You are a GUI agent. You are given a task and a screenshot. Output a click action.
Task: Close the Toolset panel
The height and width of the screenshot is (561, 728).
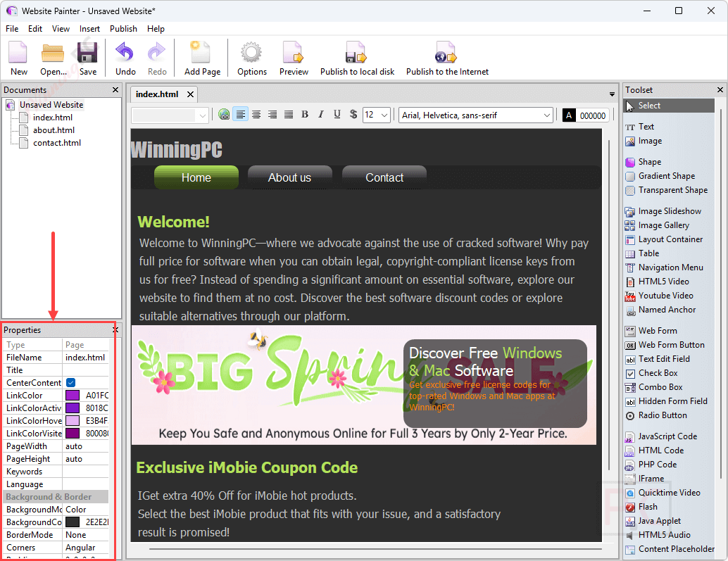pyautogui.click(x=720, y=90)
